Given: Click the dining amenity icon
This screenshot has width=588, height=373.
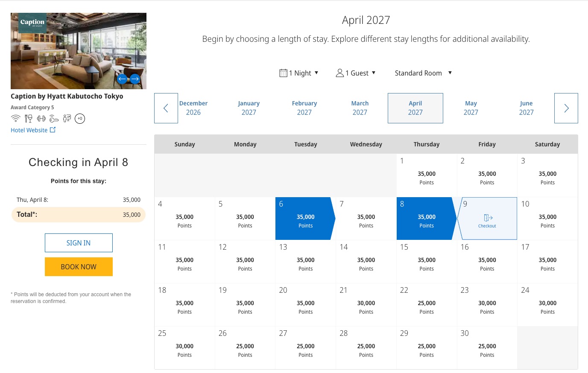Looking at the screenshot, I should tap(29, 119).
